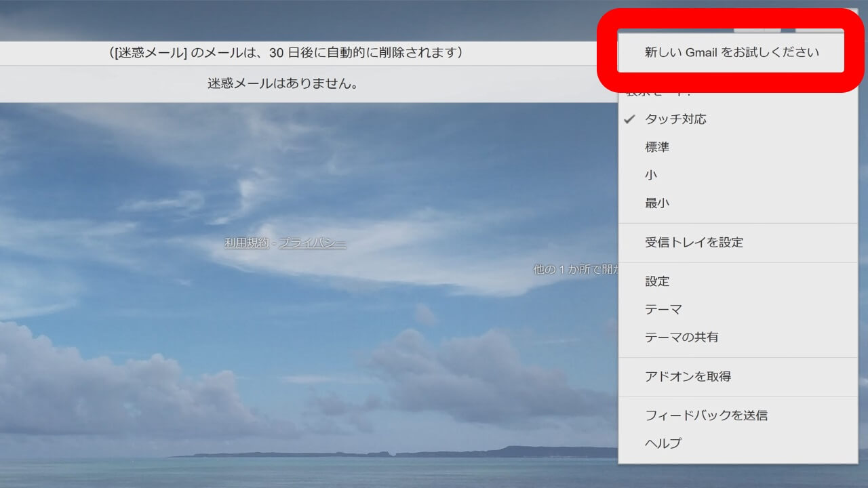Click the 30-day spam auto-delete notice
Image resolution: width=868 pixels, height=488 pixels.
click(x=285, y=52)
